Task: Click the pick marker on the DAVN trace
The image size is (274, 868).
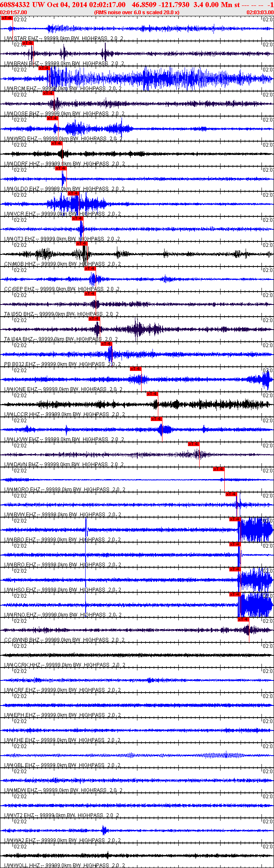Action: [194, 444]
